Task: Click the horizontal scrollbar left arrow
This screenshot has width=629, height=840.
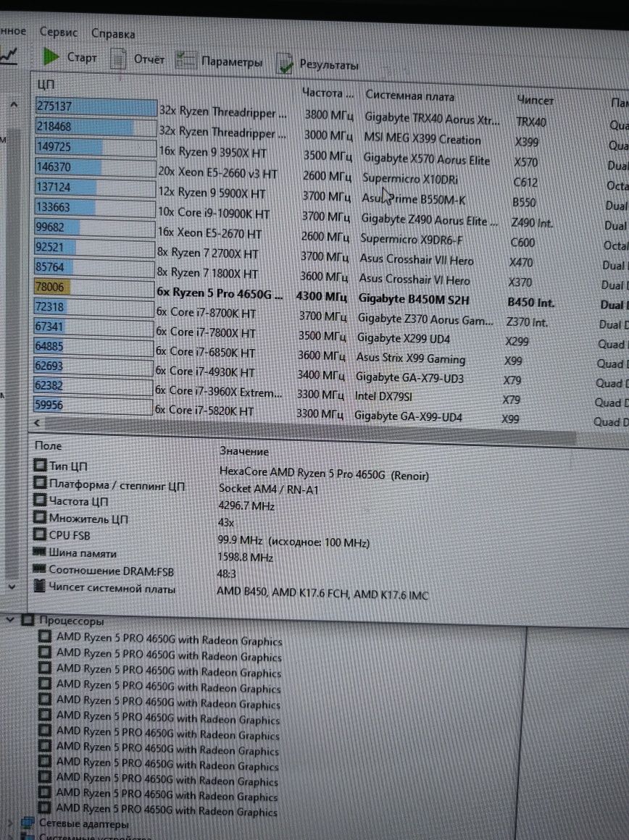Action: pos(36,423)
